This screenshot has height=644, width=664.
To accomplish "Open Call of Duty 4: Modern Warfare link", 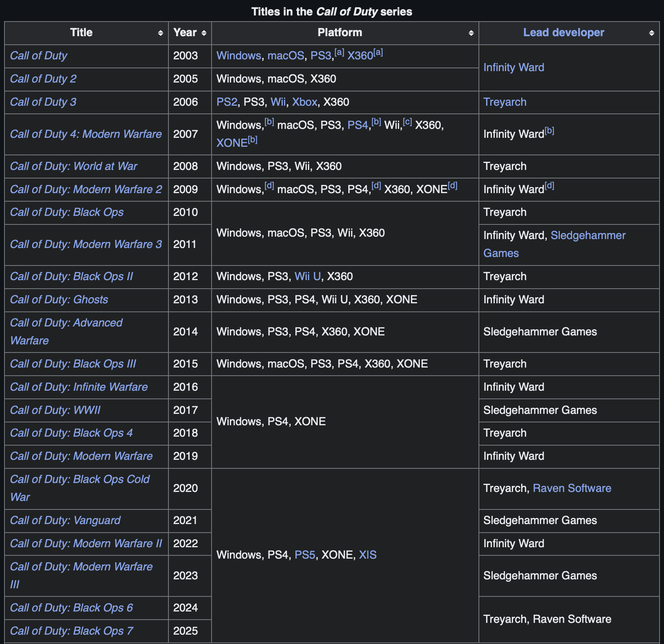I will tap(86, 134).
